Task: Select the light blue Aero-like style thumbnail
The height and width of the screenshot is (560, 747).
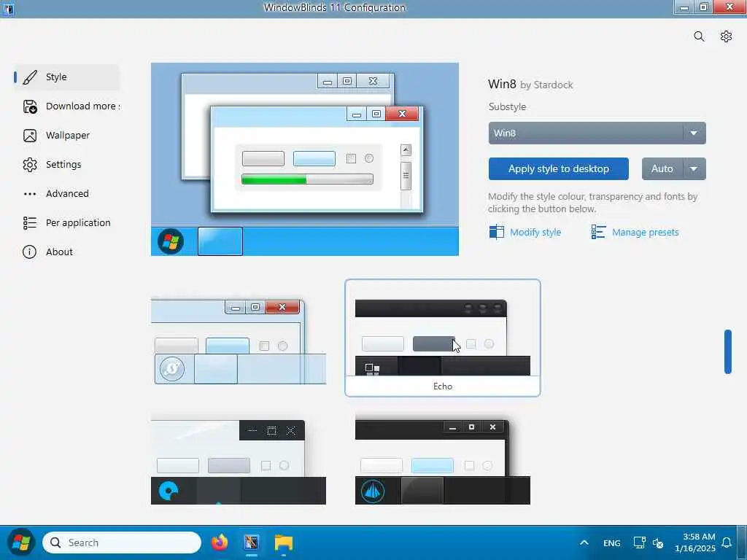Action: 239,341
